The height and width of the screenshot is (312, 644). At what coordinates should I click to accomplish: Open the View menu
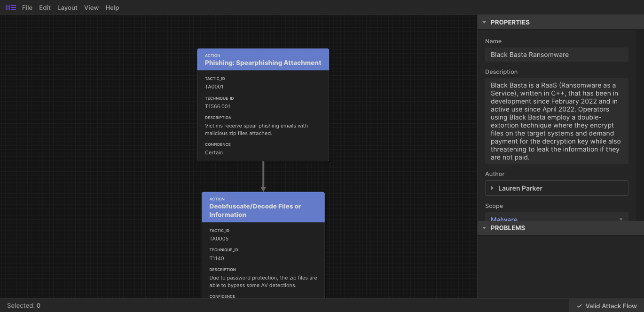[91, 8]
